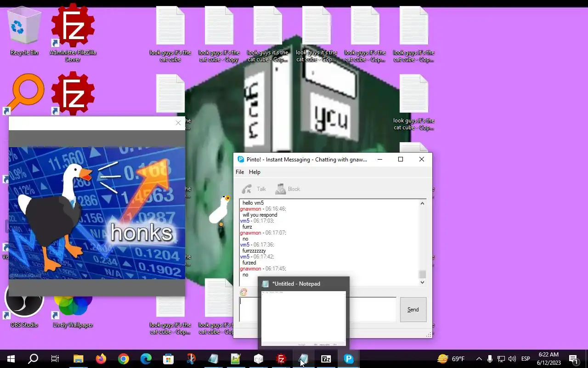Open the 69°F weather widget

tap(451, 359)
